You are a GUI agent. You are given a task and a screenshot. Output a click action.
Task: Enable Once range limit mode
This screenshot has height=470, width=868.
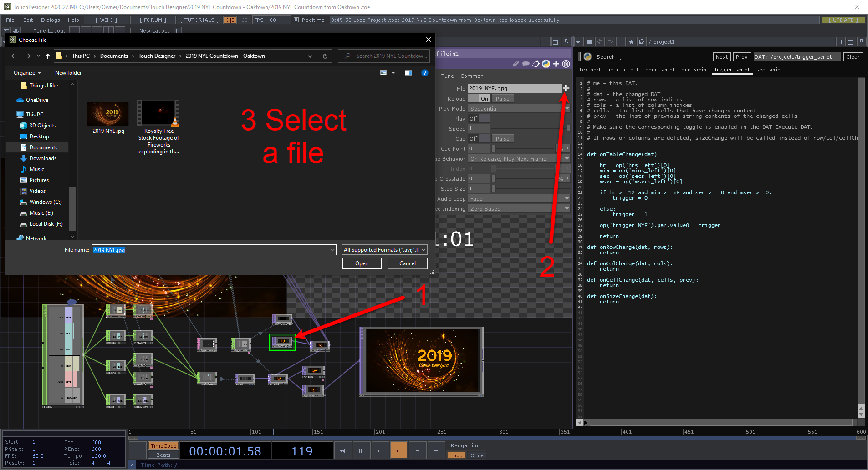[x=477, y=455]
